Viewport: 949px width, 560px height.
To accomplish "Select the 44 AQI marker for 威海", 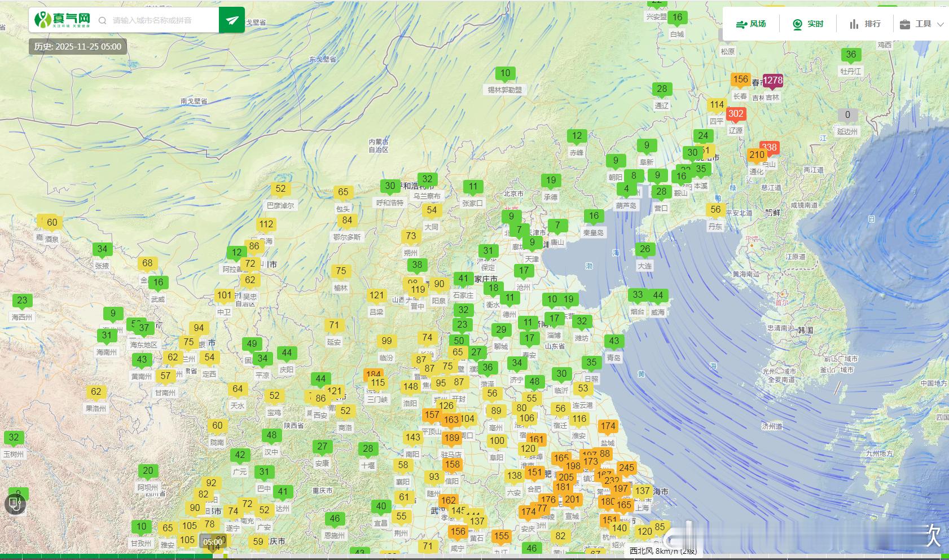I will point(658,295).
